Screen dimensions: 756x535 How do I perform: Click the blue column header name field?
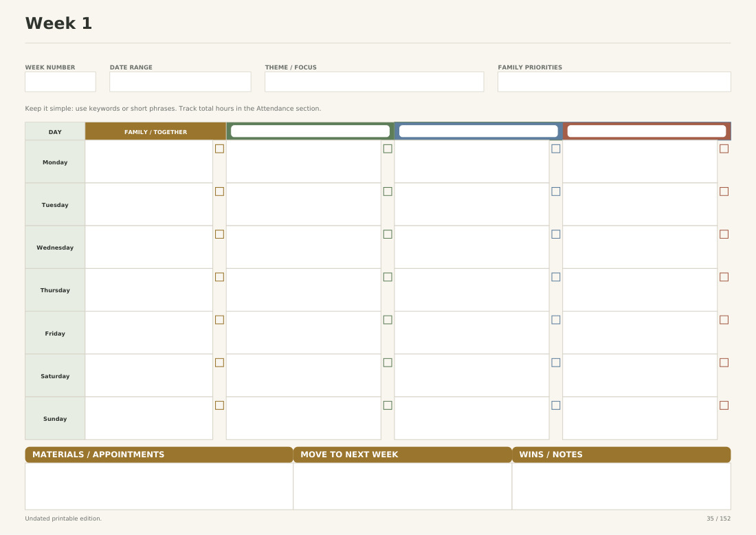[478, 131]
